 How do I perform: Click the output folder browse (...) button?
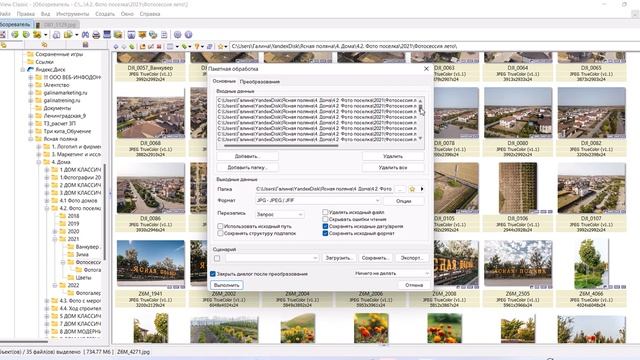point(400,189)
